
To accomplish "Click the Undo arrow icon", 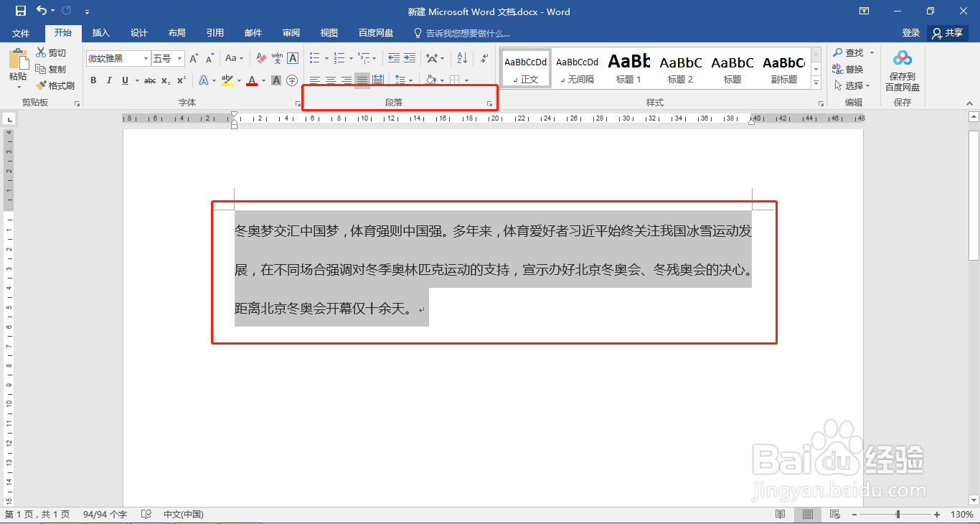I will 42,11.
